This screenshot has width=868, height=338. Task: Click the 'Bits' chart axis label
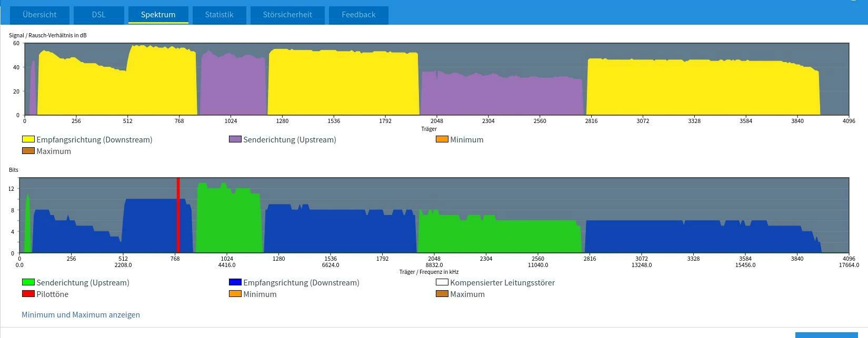coord(14,170)
